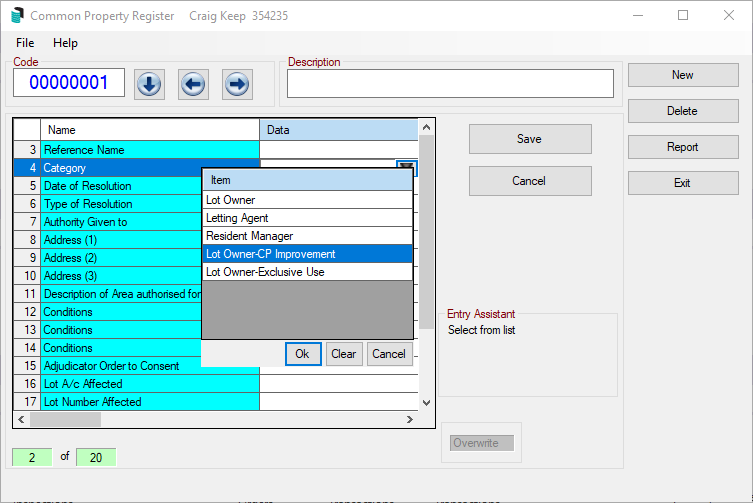Click the Item header in popup list
This screenshot has height=503, width=753.
tap(307, 180)
